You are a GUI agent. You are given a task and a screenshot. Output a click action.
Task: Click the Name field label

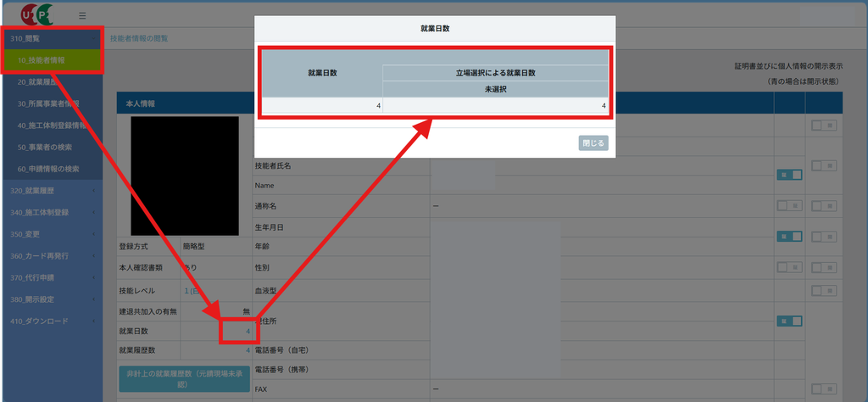264,186
